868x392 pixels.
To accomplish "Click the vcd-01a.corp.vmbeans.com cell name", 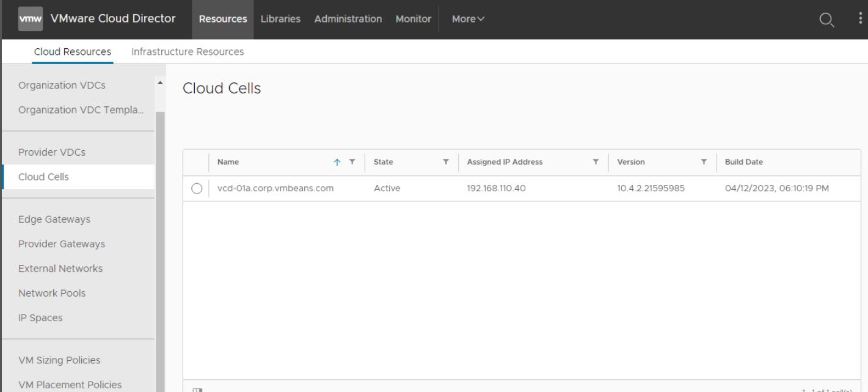I will tap(275, 189).
